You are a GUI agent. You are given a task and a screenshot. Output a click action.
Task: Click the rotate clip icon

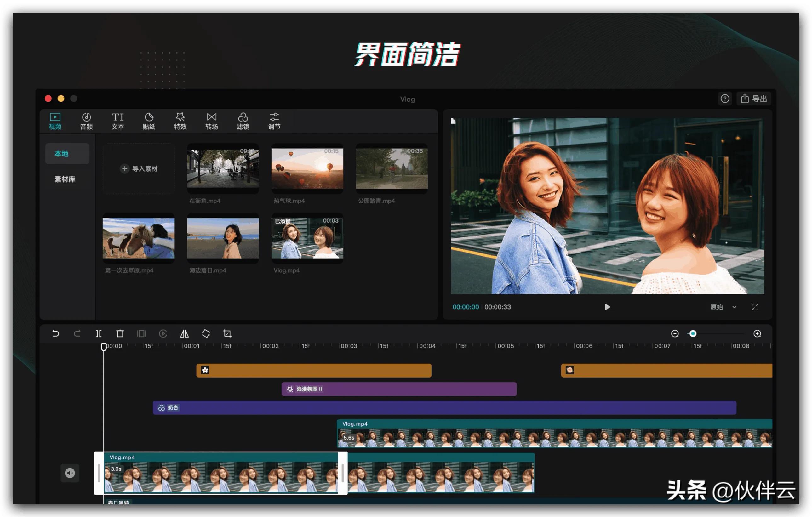[x=206, y=333]
